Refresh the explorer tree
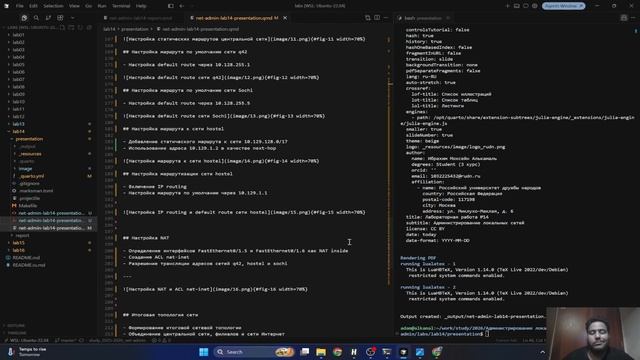The height and width of the screenshot is (360, 640). 80,27
